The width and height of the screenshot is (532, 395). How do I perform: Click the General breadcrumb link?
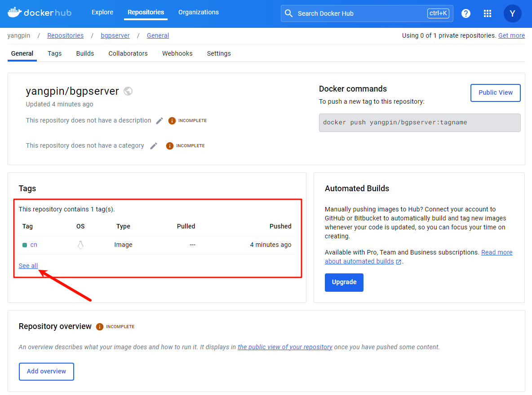[158, 35]
